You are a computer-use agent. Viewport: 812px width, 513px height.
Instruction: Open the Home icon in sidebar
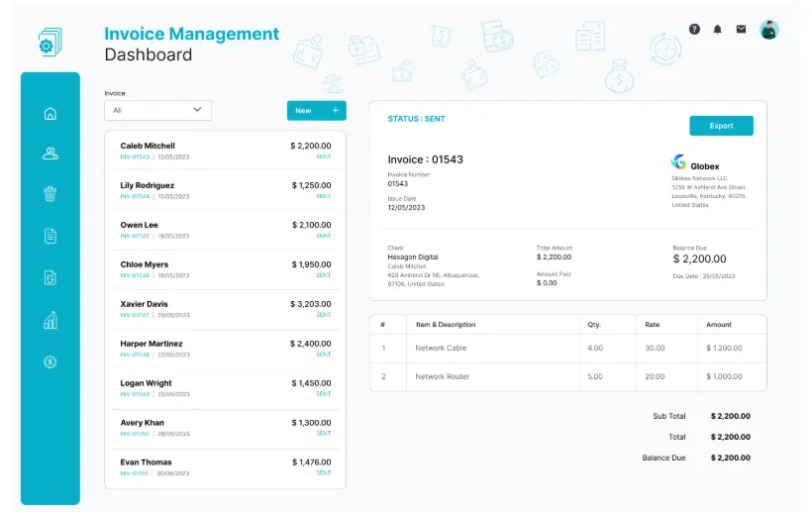(x=51, y=113)
